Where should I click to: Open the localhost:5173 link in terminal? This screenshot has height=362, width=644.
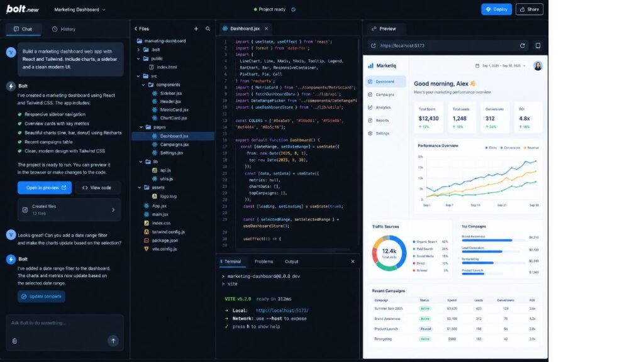[x=282, y=310]
